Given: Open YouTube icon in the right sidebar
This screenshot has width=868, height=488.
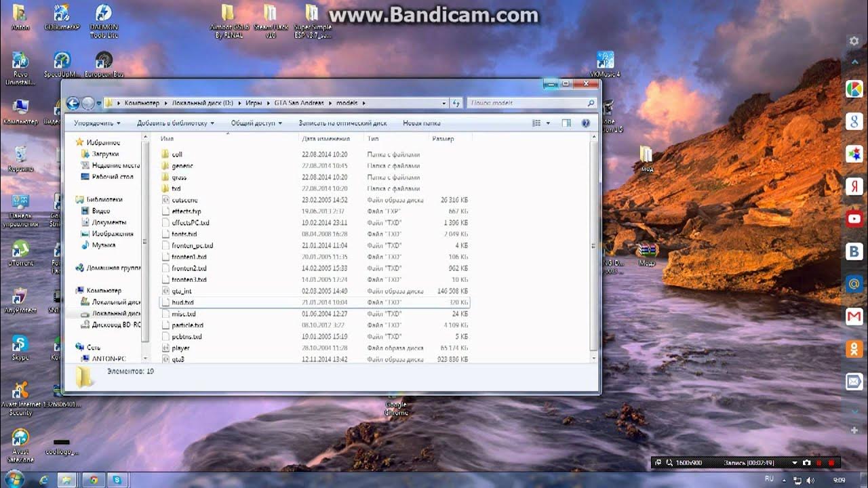Looking at the screenshot, I should [x=854, y=219].
